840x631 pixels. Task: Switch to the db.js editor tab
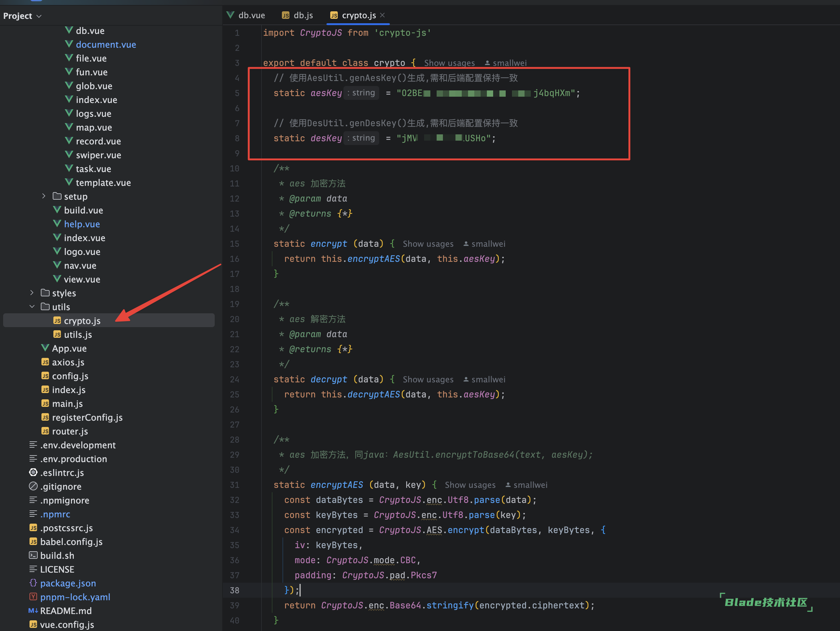[x=297, y=15]
